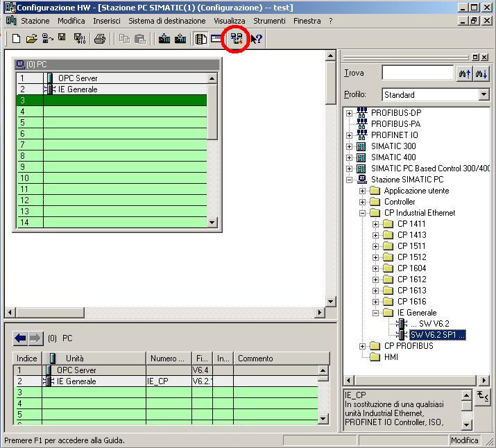Click station view horizontal scrollbar thumb
This screenshot has height=448, width=496.
point(50,312)
